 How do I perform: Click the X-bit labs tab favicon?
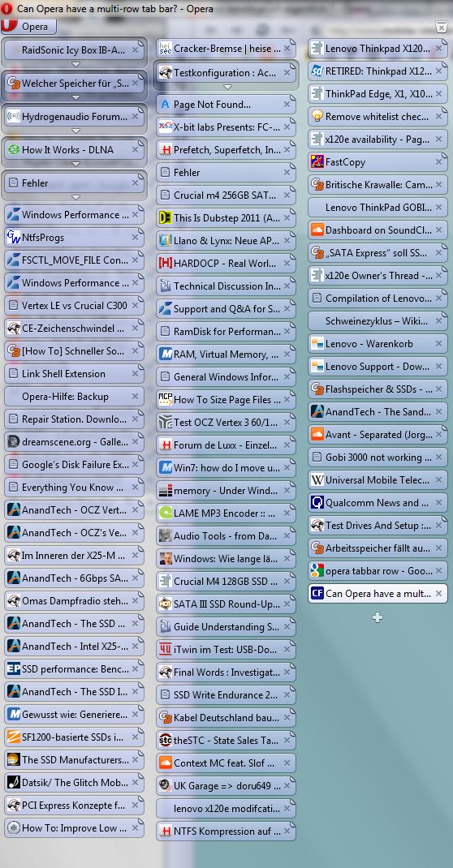(165, 127)
